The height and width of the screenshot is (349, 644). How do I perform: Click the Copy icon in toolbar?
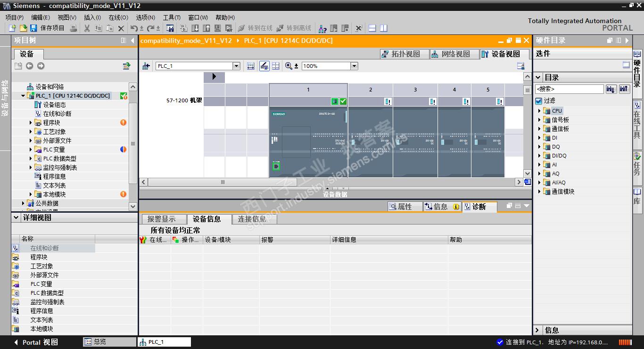tap(98, 28)
